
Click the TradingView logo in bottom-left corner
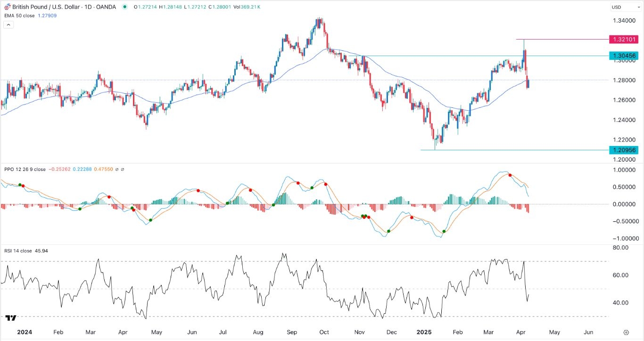point(11,318)
